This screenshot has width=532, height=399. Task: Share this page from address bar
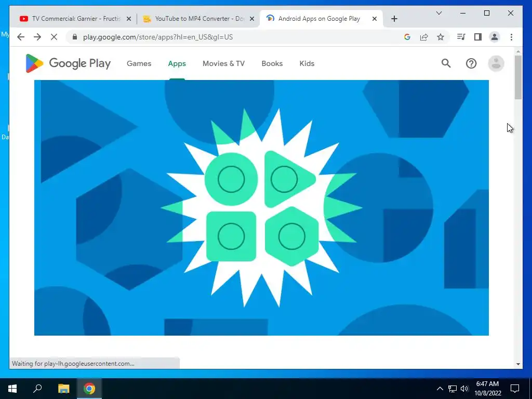click(424, 37)
